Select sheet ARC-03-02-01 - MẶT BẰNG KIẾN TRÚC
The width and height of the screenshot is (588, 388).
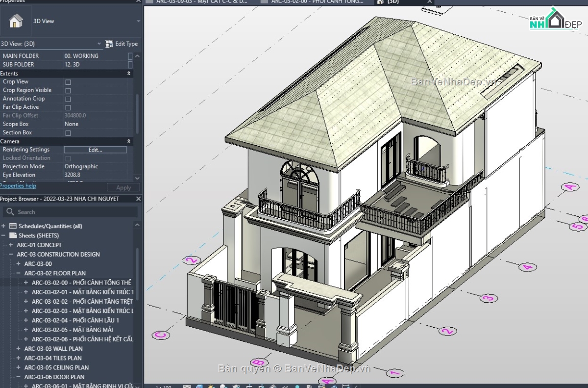tap(82, 292)
